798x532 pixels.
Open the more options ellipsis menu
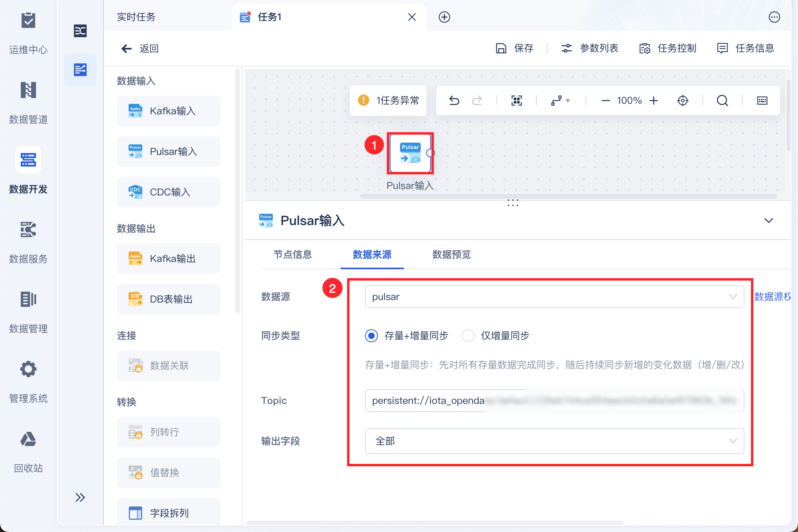pyautogui.click(x=774, y=17)
